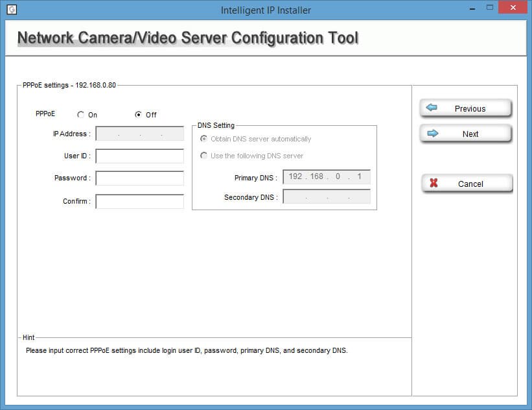532x410 pixels.
Task: Click the Password input box
Action: click(140, 178)
